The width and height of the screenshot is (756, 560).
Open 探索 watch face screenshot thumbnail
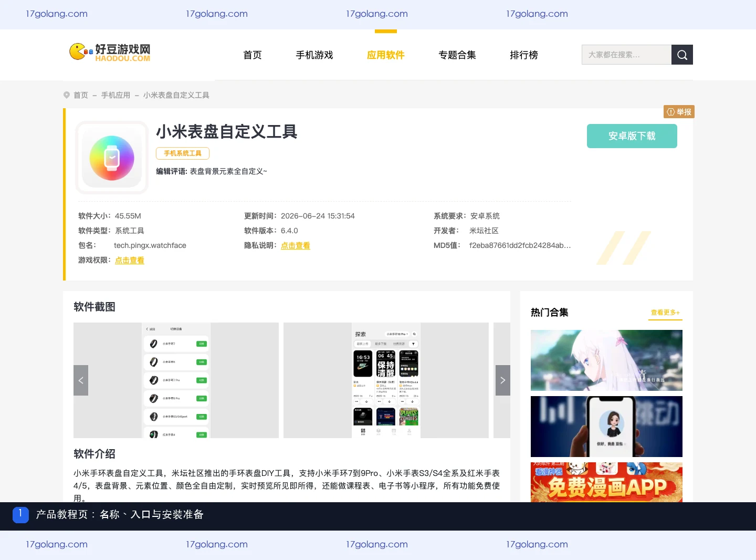pyautogui.click(x=386, y=380)
